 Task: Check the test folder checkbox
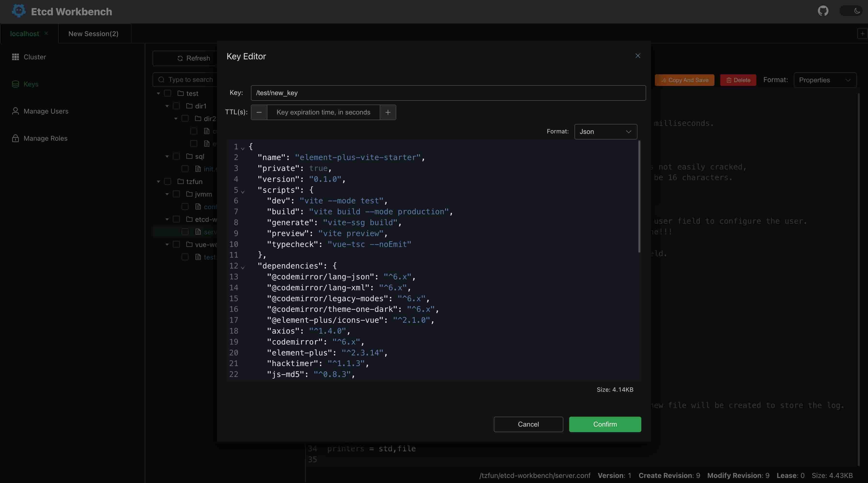coord(167,93)
